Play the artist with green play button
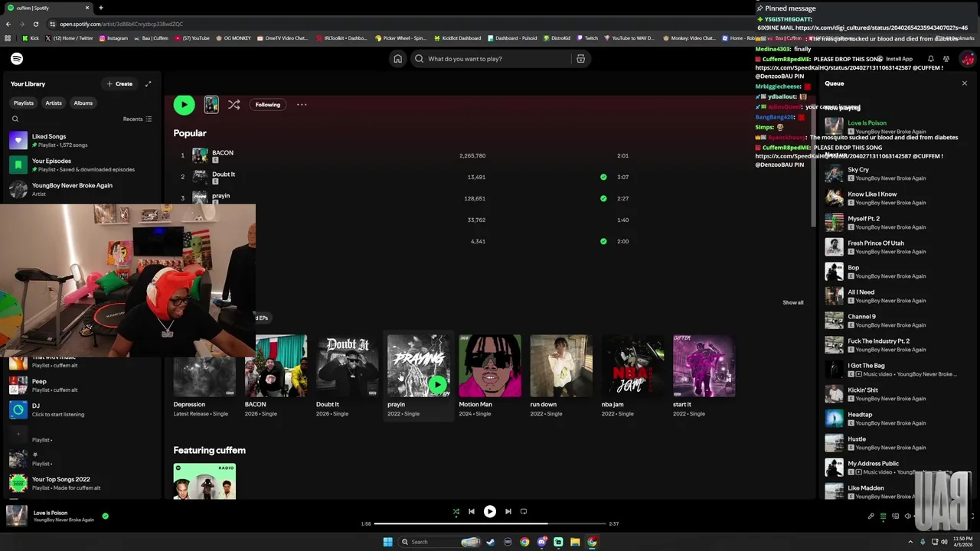The height and width of the screenshot is (551, 980). 184,105
